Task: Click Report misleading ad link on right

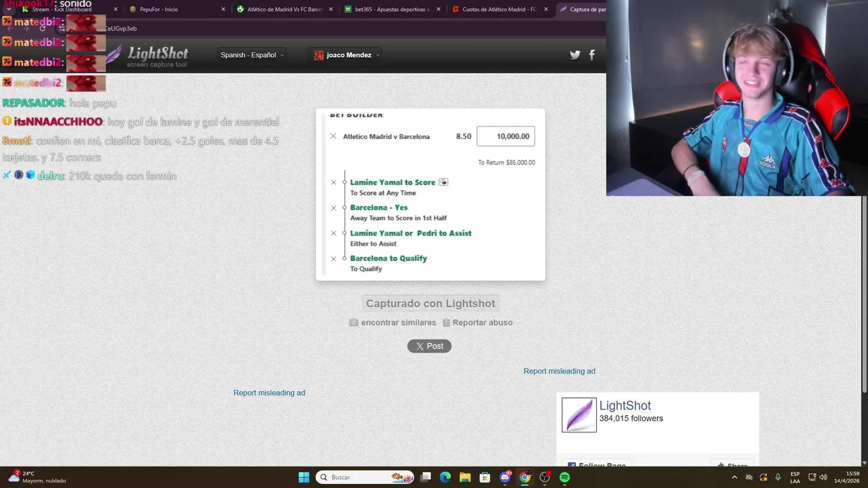Action: click(559, 371)
